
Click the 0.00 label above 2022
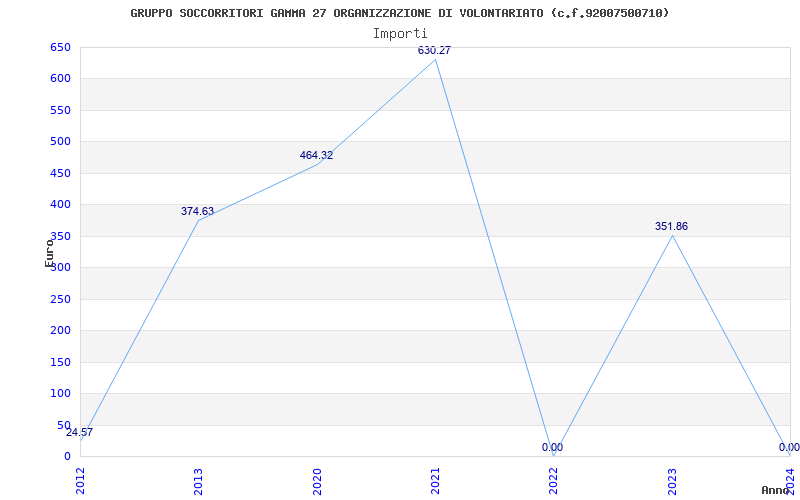click(553, 447)
